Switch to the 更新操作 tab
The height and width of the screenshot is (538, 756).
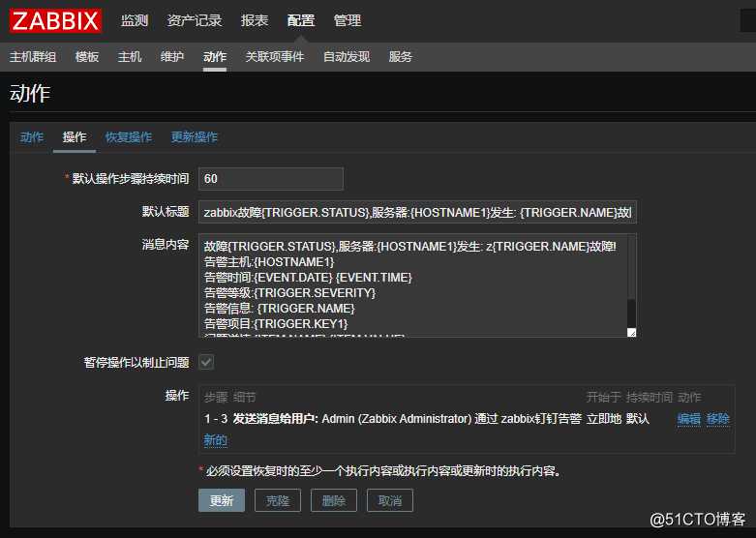195,137
